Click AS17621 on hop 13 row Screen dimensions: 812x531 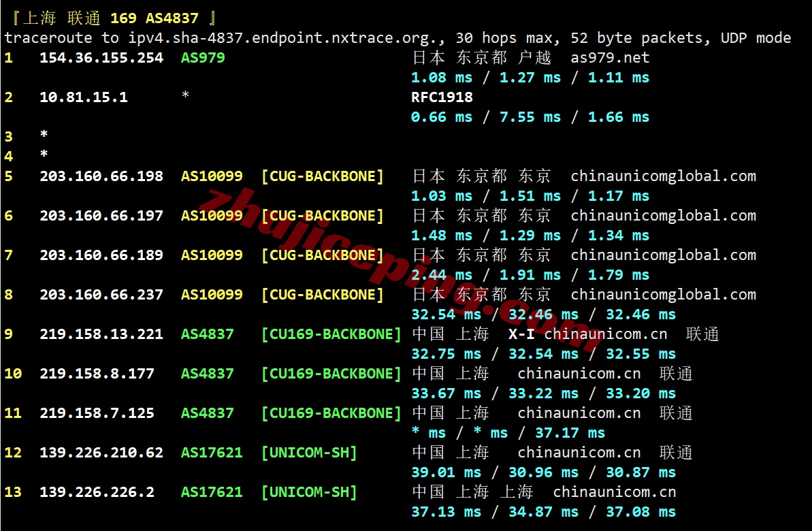point(211,492)
